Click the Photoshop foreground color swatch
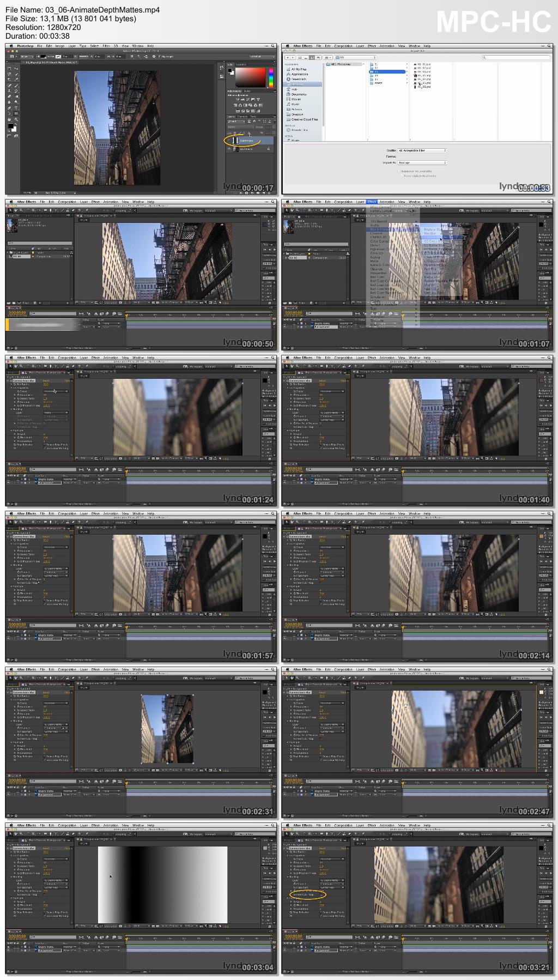This screenshot has width=558, height=980. 10,126
